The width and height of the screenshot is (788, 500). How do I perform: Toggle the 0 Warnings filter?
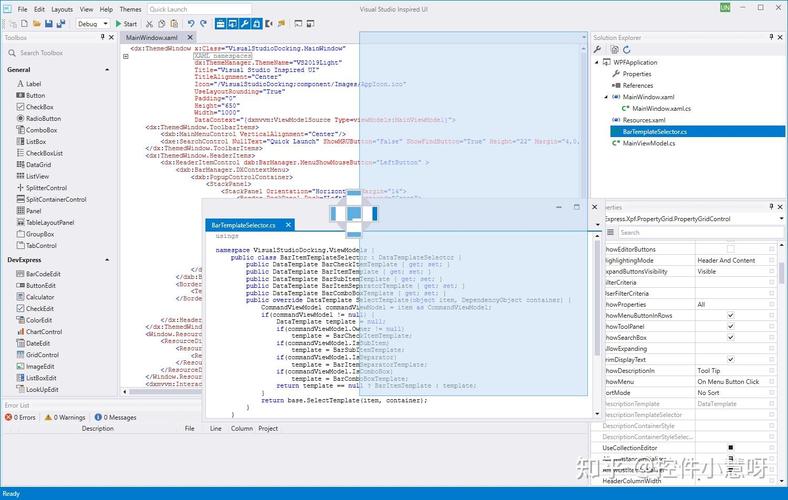65,417
